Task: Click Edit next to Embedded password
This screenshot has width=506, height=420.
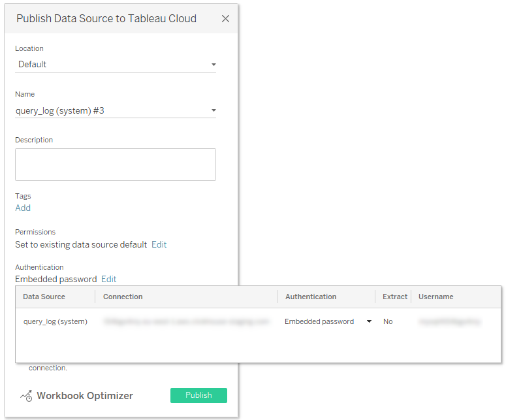Action: 108,279
